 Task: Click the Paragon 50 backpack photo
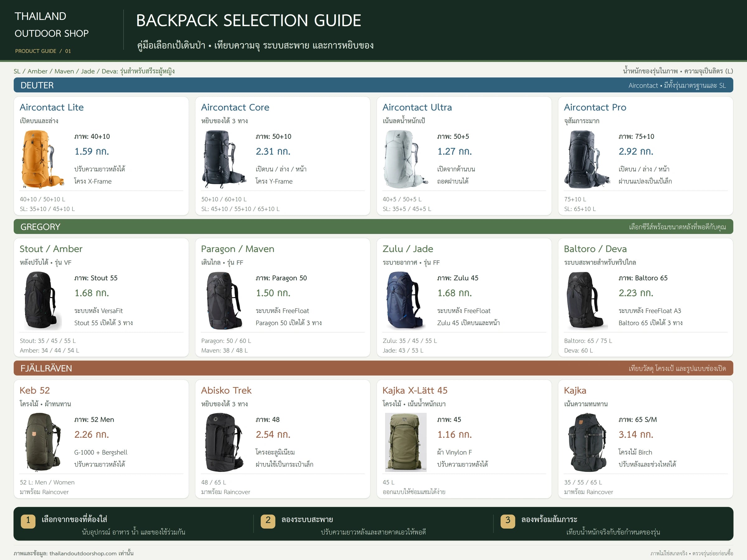pos(223,301)
